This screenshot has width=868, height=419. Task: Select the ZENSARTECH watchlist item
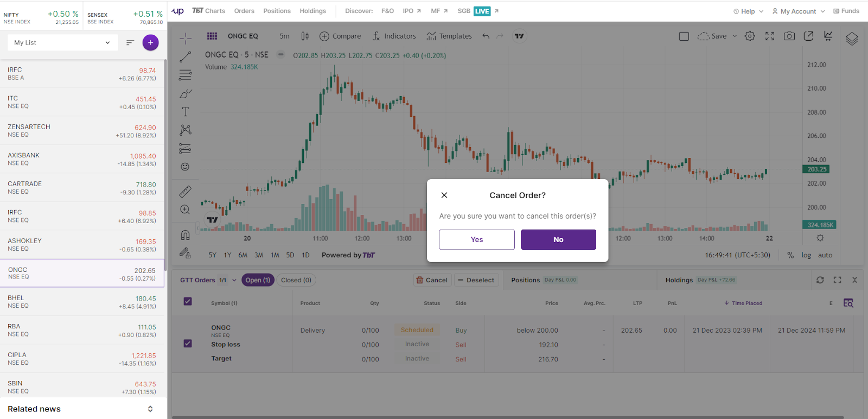[x=81, y=130]
